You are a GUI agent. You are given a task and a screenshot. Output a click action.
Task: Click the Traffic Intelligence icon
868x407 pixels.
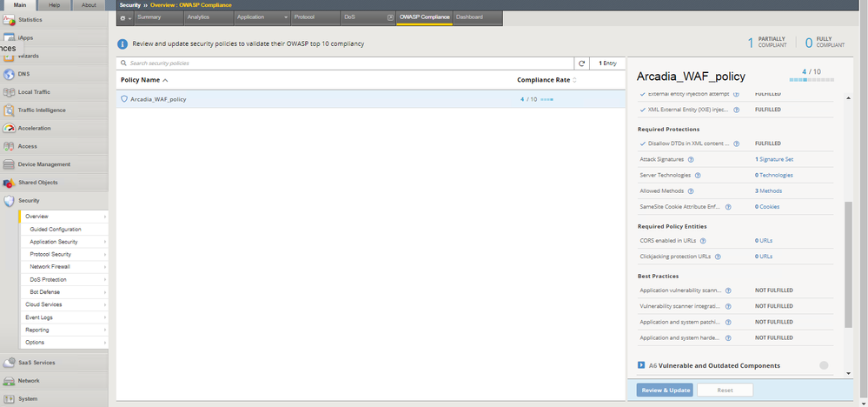(x=9, y=110)
